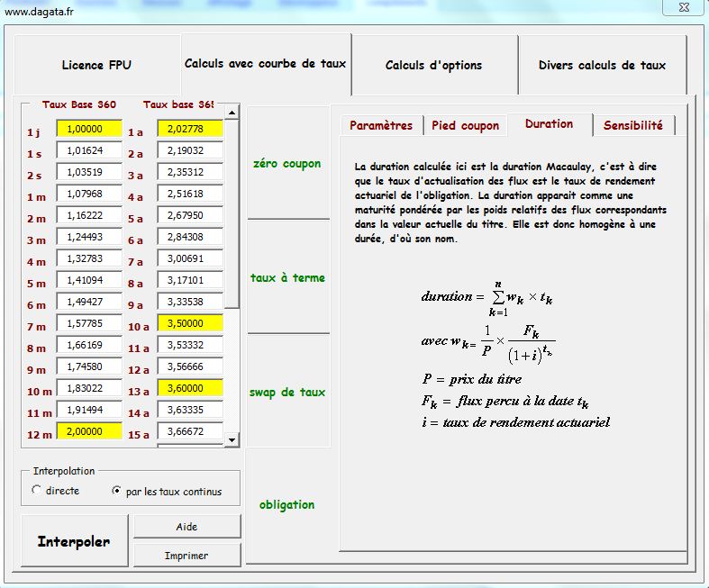The width and height of the screenshot is (709, 588).
Task: Select the 'zéro coupon' side tab
Action: 287,163
